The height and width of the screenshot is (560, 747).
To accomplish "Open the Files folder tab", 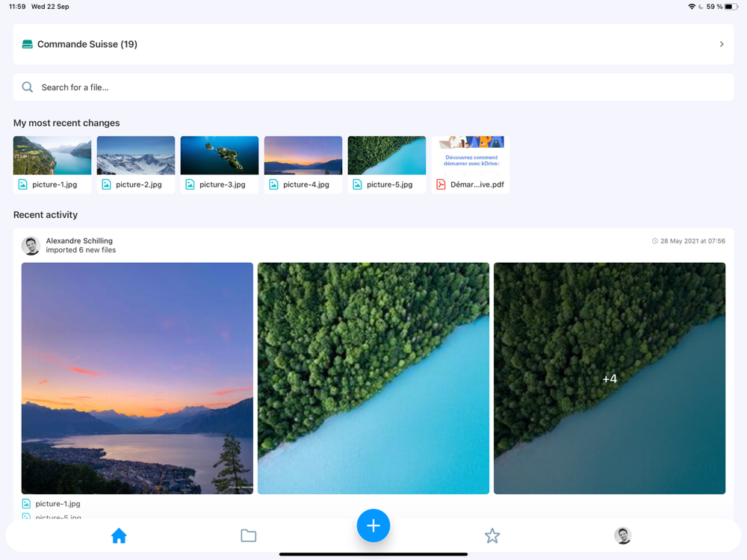I will [248, 535].
